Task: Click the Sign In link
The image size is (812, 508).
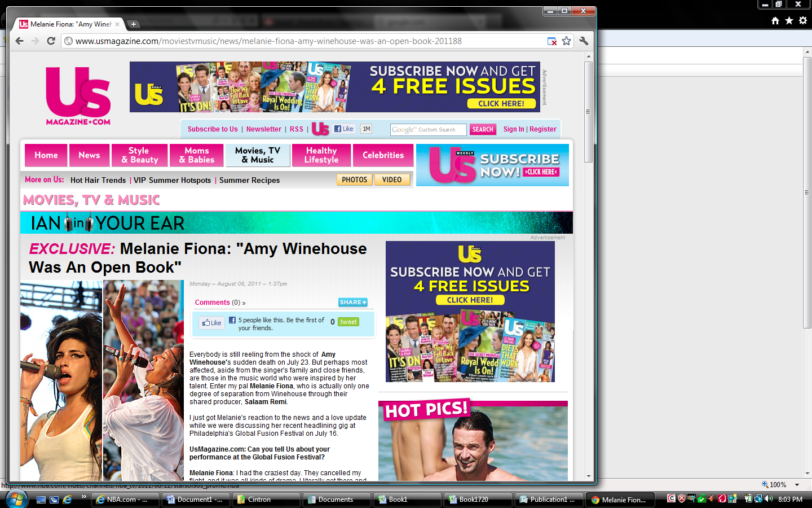Action: pyautogui.click(x=514, y=129)
